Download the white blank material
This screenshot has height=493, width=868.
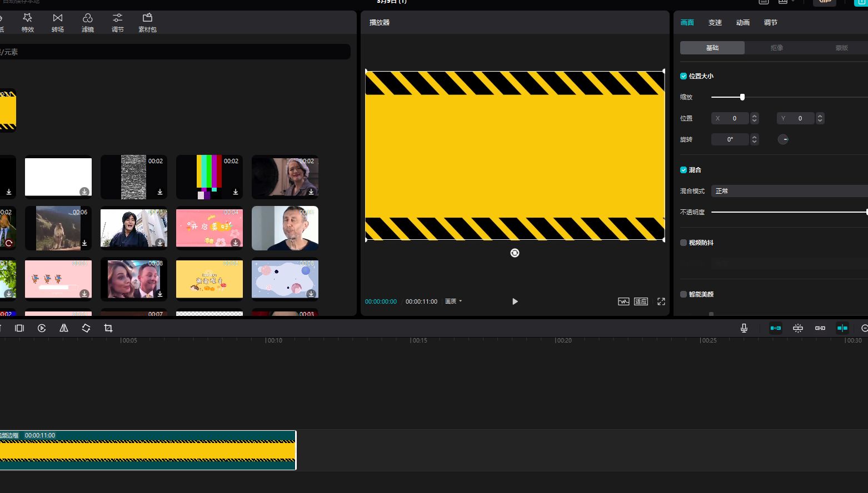(84, 192)
